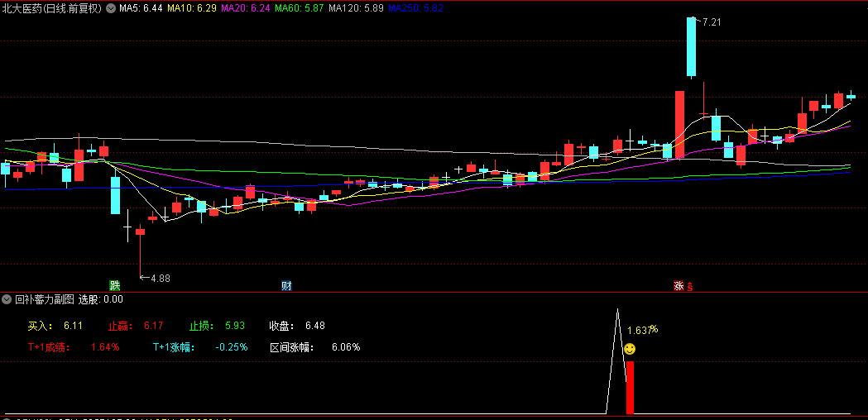The width and height of the screenshot is (868, 420).
Task: Click the 4.88 low price label
Action: [x=160, y=279]
